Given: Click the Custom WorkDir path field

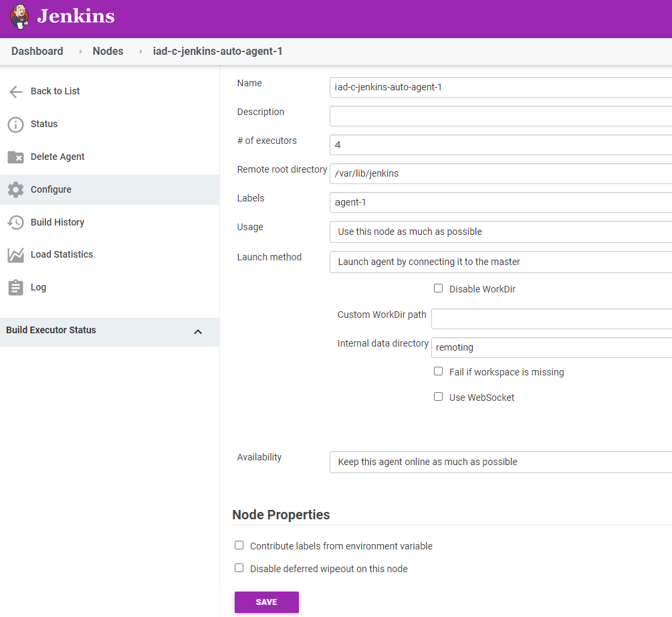Looking at the screenshot, I should click(552, 319).
